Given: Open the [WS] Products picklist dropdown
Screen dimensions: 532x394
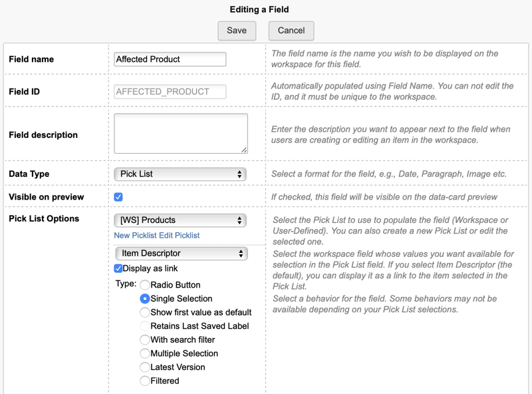Looking at the screenshot, I should click(x=180, y=220).
